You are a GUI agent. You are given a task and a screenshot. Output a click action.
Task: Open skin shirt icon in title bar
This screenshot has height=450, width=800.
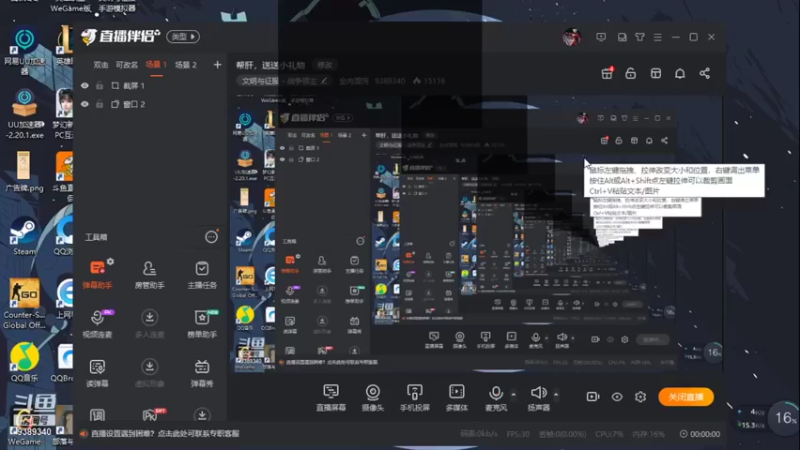click(x=640, y=37)
